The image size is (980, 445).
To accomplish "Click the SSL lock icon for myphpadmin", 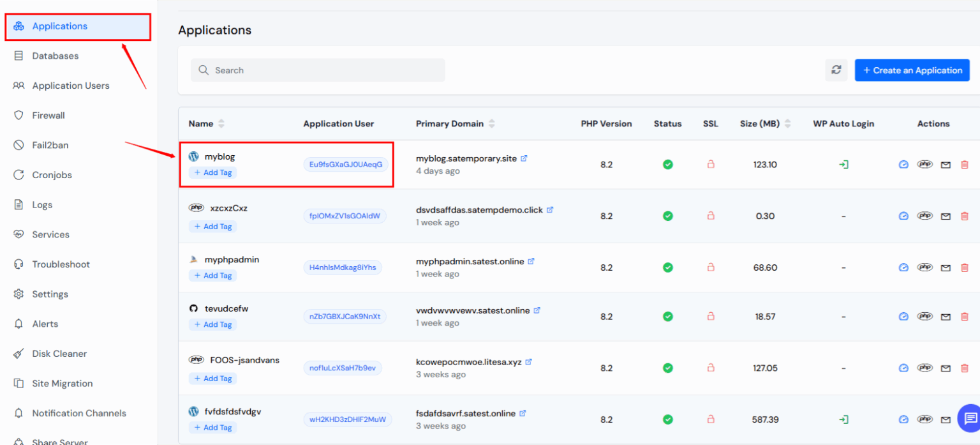I will (x=710, y=267).
